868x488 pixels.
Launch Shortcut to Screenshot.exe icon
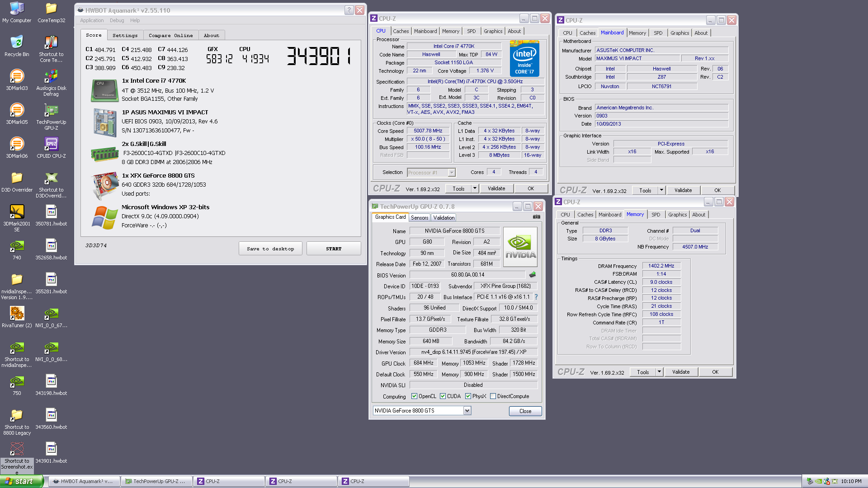(x=17, y=458)
